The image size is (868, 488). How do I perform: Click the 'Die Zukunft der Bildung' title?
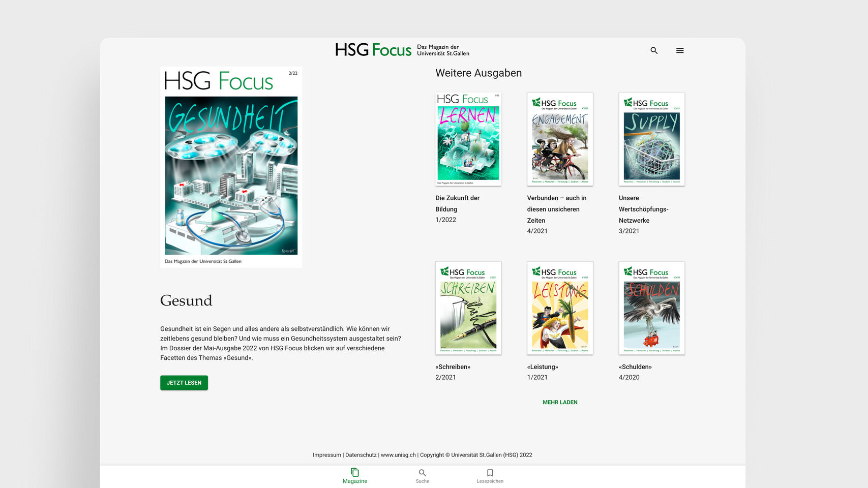(x=458, y=203)
